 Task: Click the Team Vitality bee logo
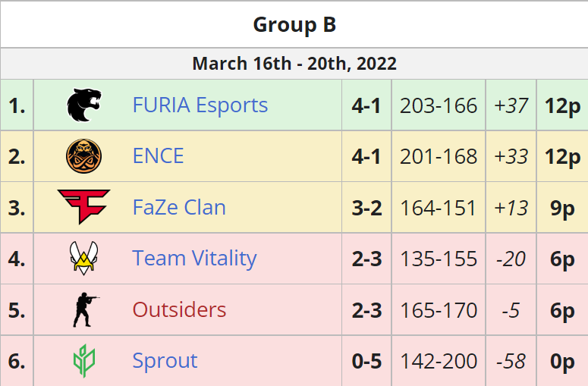(83, 259)
